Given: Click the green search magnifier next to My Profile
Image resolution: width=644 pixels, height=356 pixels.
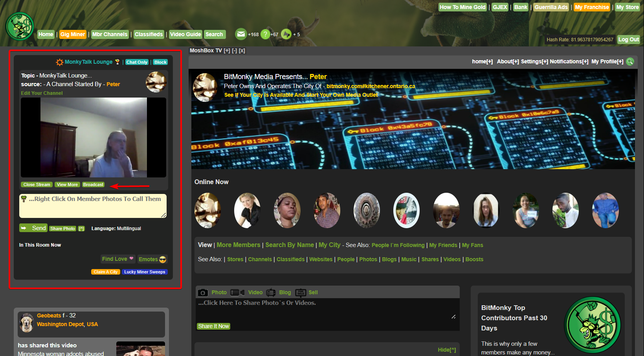Looking at the screenshot, I should point(630,61).
